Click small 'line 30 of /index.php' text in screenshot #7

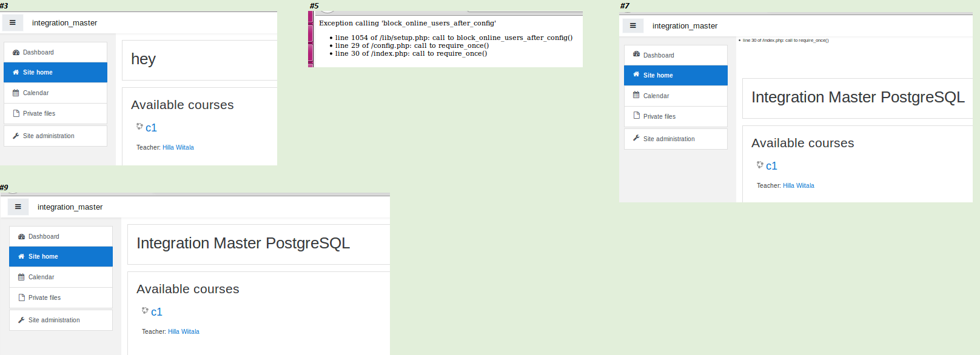[x=785, y=41]
